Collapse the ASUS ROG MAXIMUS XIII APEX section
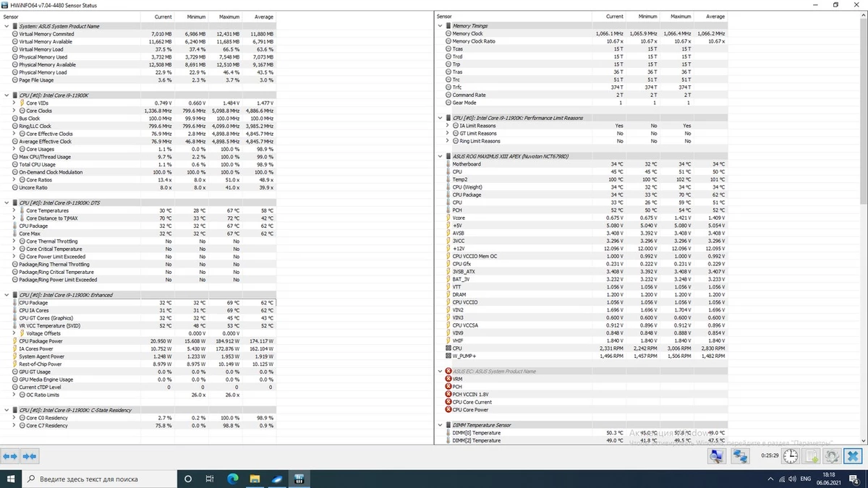Screen dimensions: 868x488 pyautogui.click(x=440, y=156)
